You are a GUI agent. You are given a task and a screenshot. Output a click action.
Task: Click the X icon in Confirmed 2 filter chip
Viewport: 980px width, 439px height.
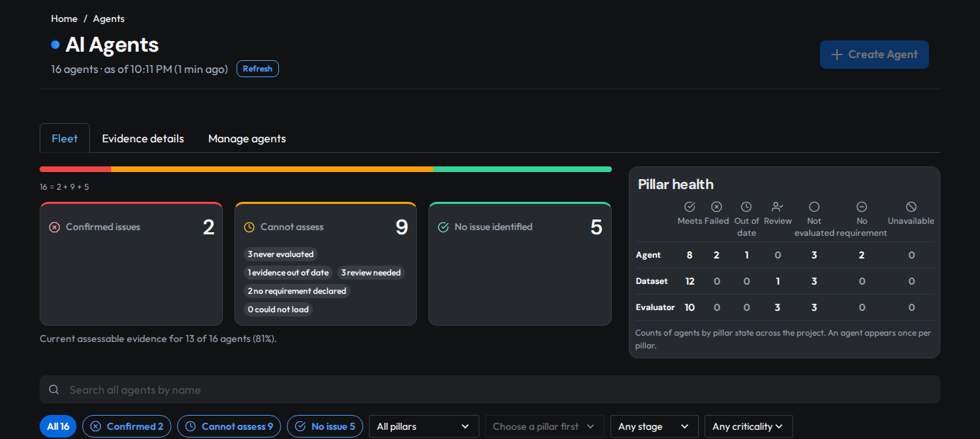click(x=96, y=426)
